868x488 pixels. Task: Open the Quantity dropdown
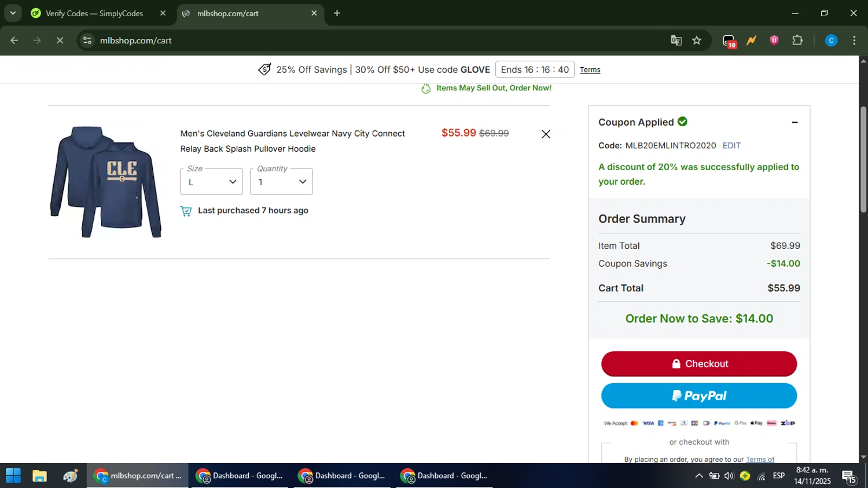click(281, 182)
